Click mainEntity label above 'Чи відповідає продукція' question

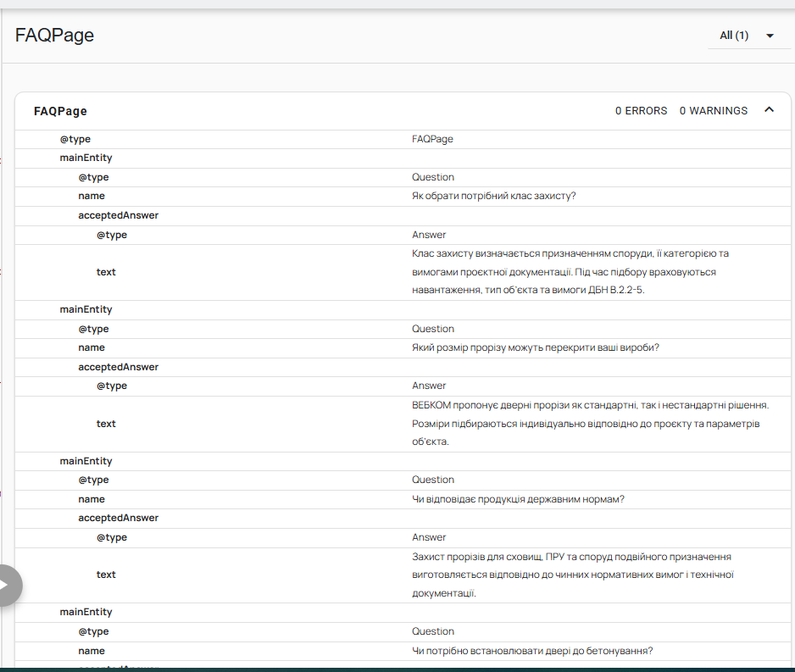tap(86, 461)
